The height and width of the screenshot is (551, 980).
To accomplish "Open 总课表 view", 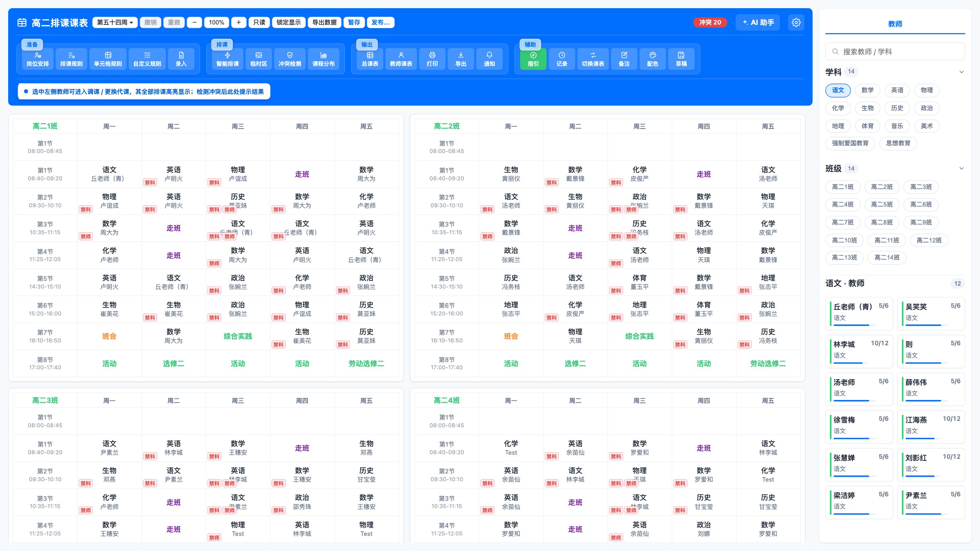I will (370, 59).
